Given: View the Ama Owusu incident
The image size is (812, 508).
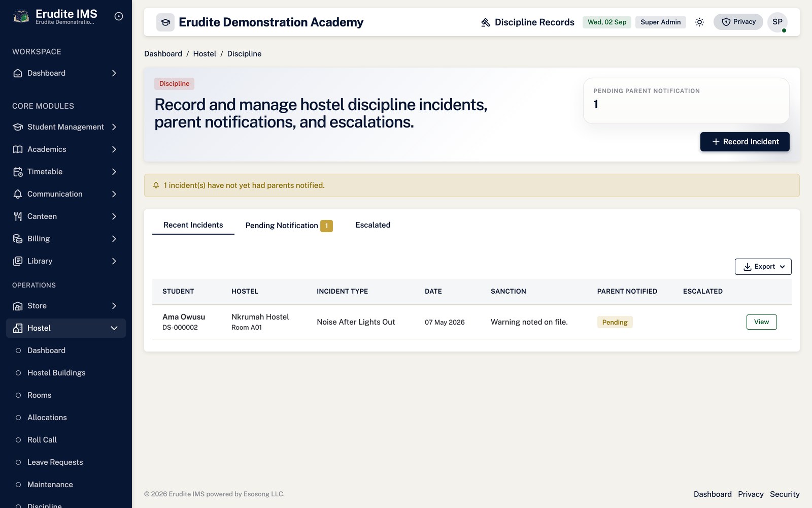Looking at the screenshot, I should coord(761,322).
